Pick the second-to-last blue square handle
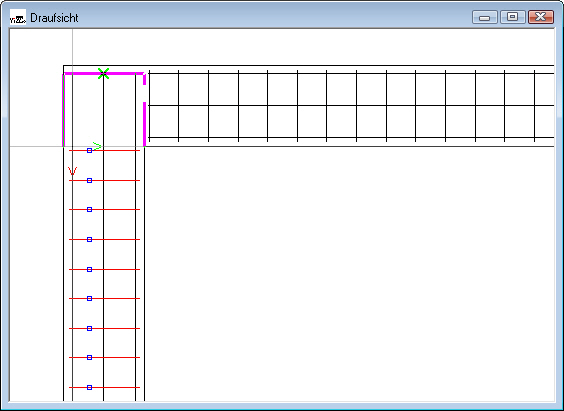Screen dimensions: 564x411 (90, 357)
